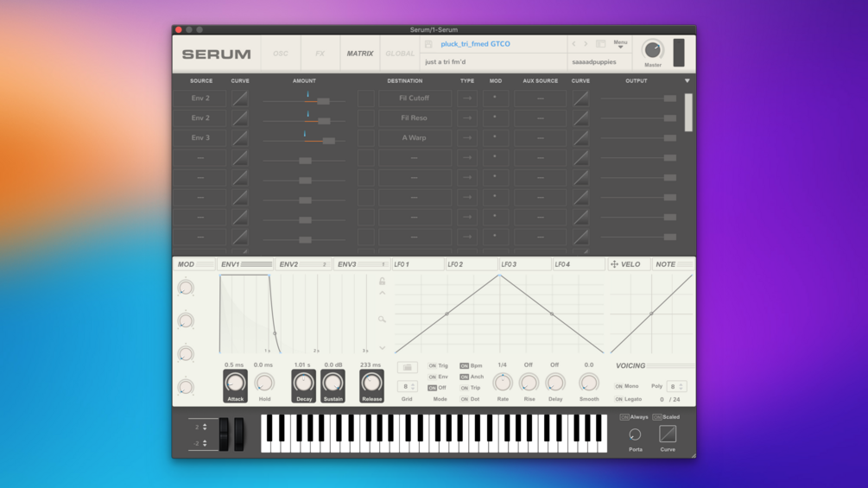
Task: Select the LFO 3 tab
Action: [x=524, y=264]
